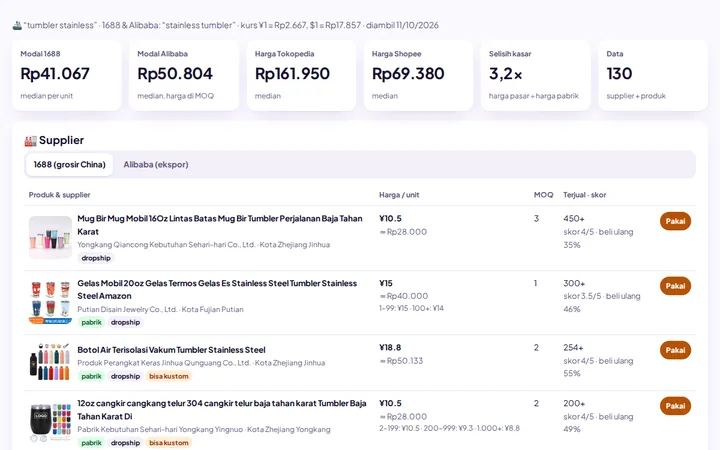Click the 200+ sold count
The width and height of the screenshot is (720, 450).
574,403
